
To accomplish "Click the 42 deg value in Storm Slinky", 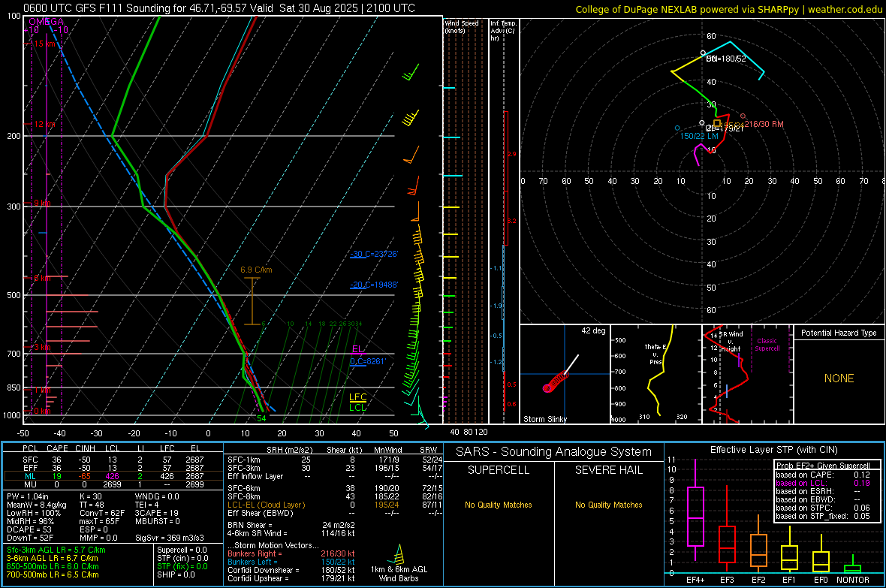I will 593,330.
